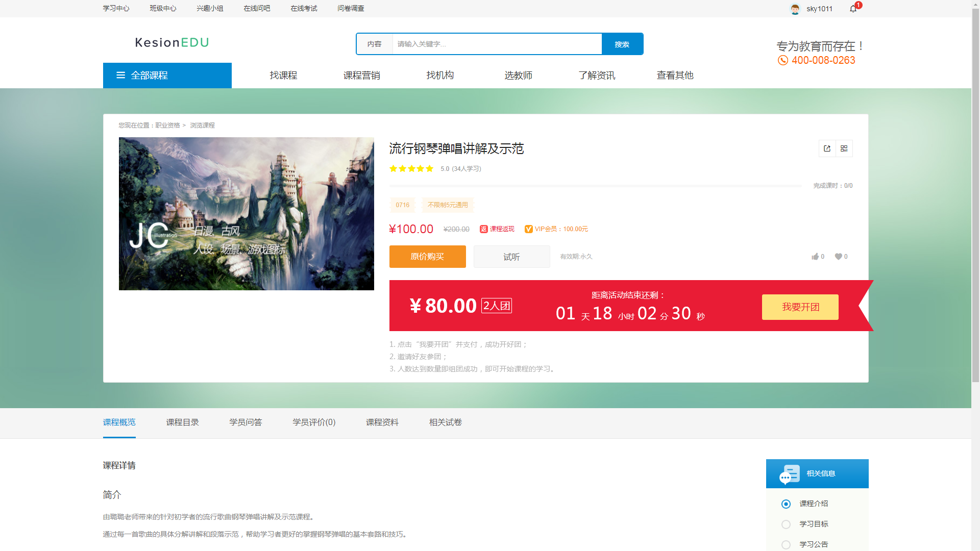Open the 在线考试 menu item

[304, 8]
